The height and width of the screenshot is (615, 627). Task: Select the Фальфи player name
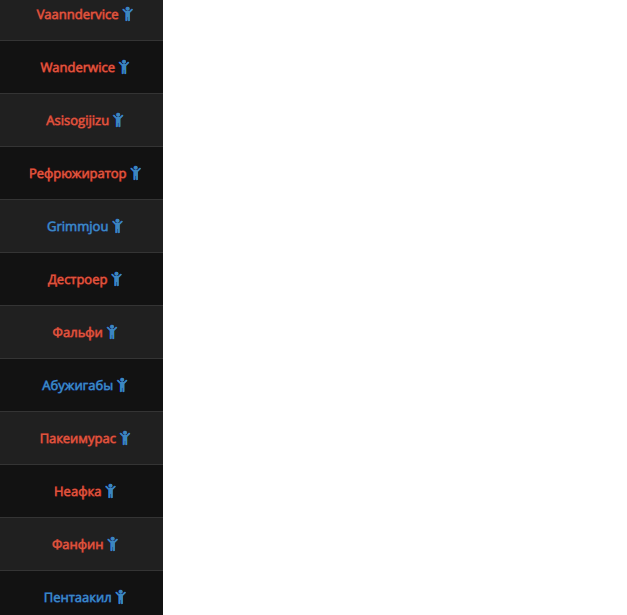pyautogui.click(x=78, y=333)
